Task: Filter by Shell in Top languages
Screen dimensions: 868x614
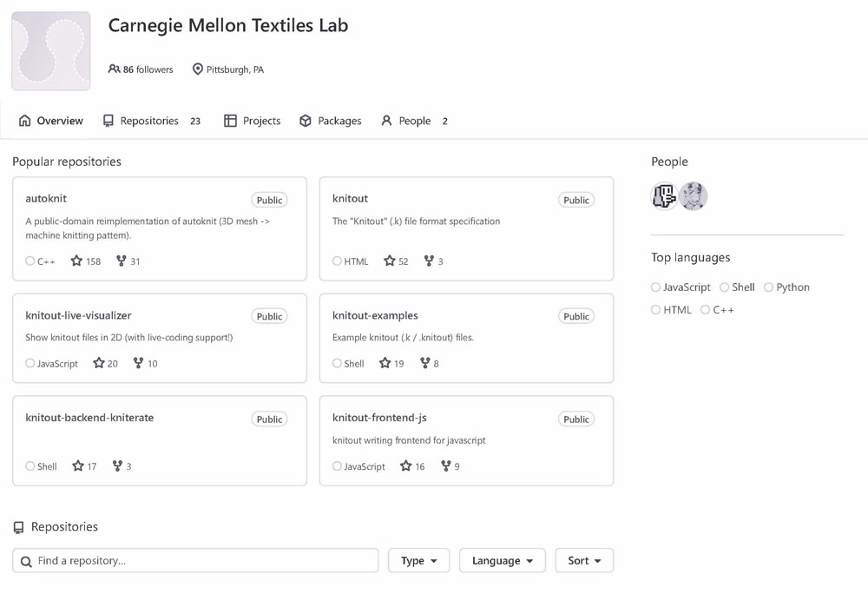Action: 737,287
